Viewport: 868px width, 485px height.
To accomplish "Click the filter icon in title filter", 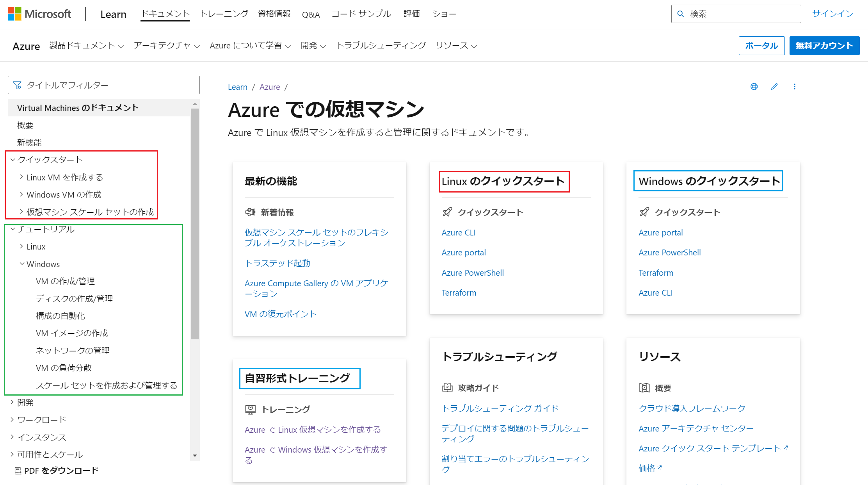I will click(x=17, y=85).
